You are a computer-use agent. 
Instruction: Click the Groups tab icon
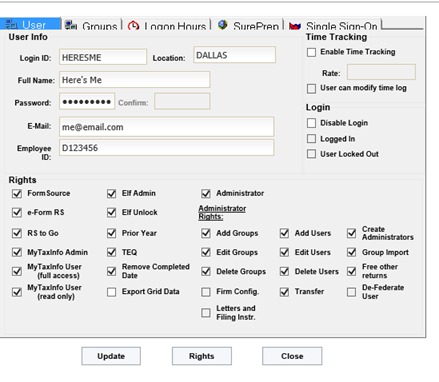[x=71, y=25]
